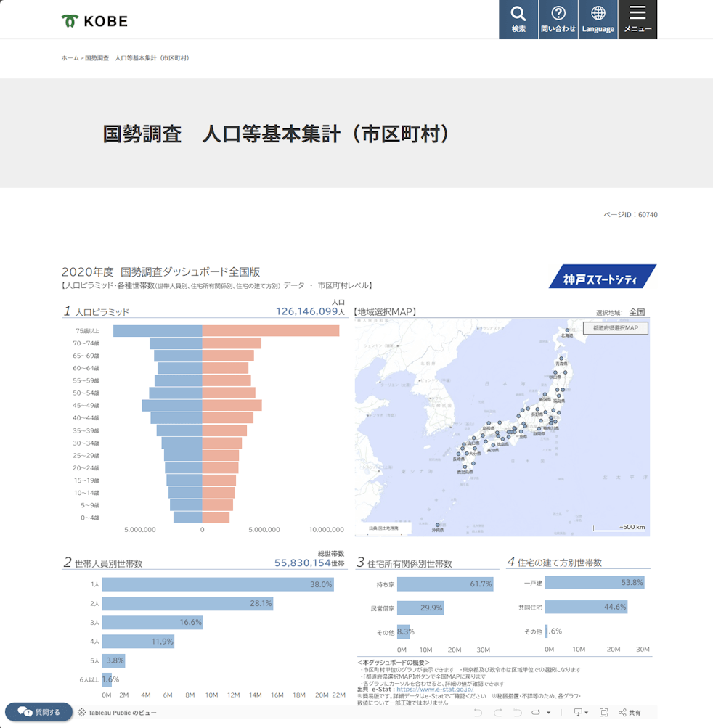The height and width of the screenshot is (728, 713).
Task: Click the Tableau 共有 share icon
Action: 630,713
